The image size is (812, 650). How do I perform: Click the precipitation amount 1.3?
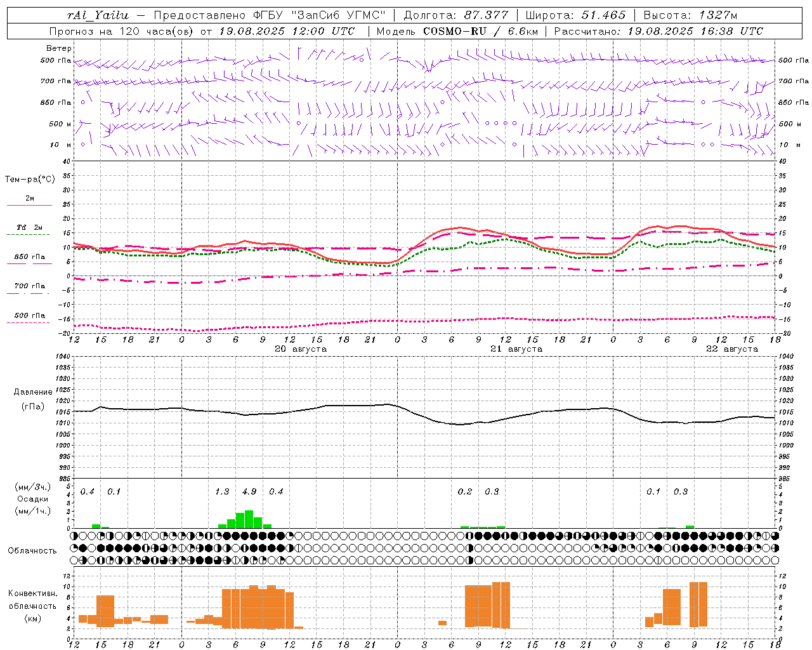222,491
